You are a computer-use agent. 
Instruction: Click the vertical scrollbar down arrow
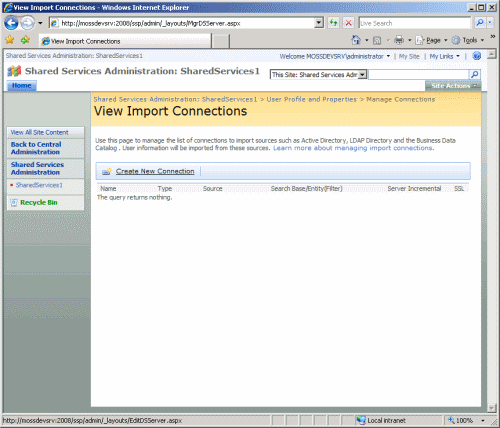[492, 407]
